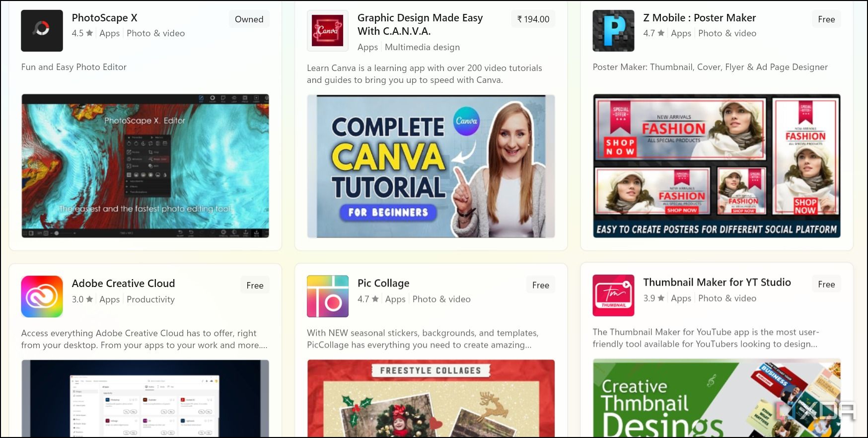Click the Thumbnail Maker for YT Studio icon
This screenshot has width=868, height=438.
[x=613, y=295]
